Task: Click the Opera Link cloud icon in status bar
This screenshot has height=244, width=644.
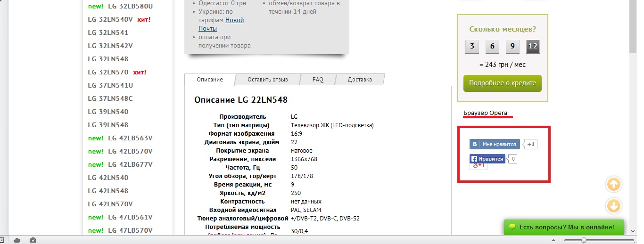Action: 17,240
